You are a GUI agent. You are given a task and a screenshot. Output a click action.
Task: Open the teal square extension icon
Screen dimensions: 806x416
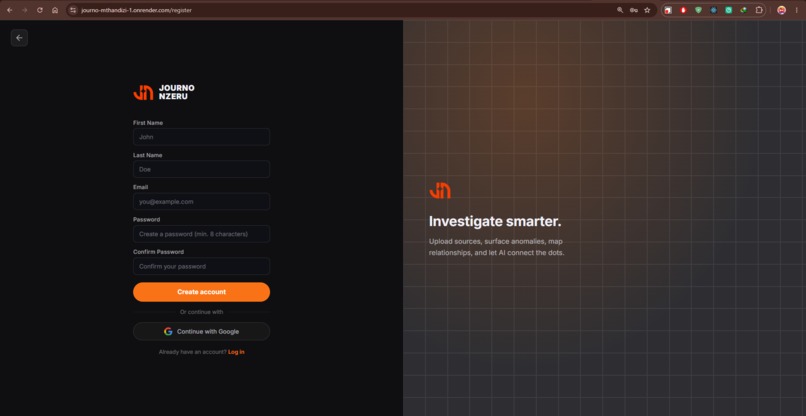click(728, 10)
